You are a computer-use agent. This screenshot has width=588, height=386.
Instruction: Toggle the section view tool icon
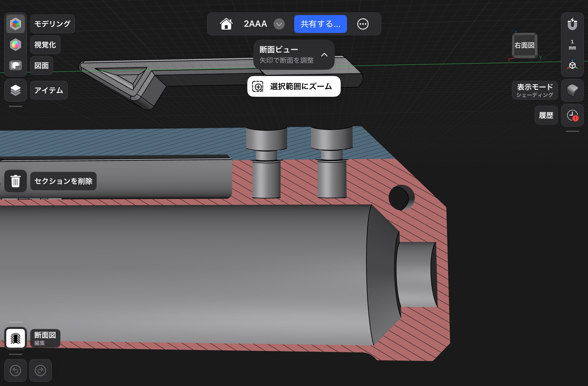point(16,338)
